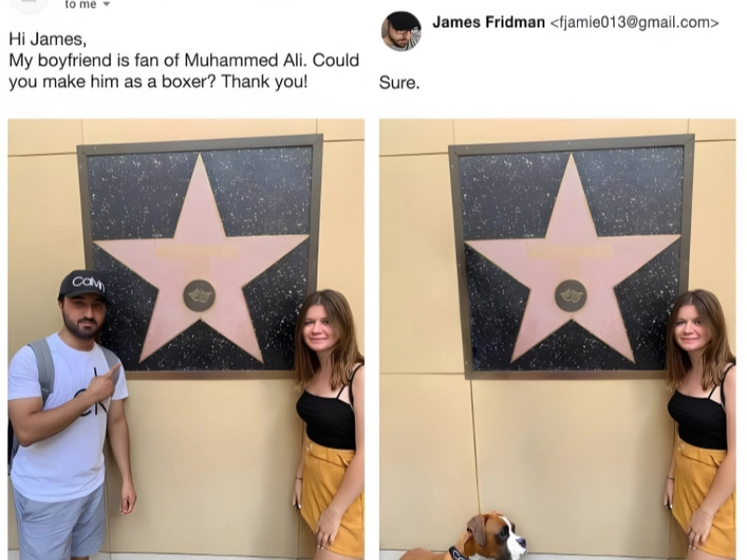The height and width of the screenshot is (560, 747).
Task: Click the black Calvin cap in the left photo
Action: 84,285
